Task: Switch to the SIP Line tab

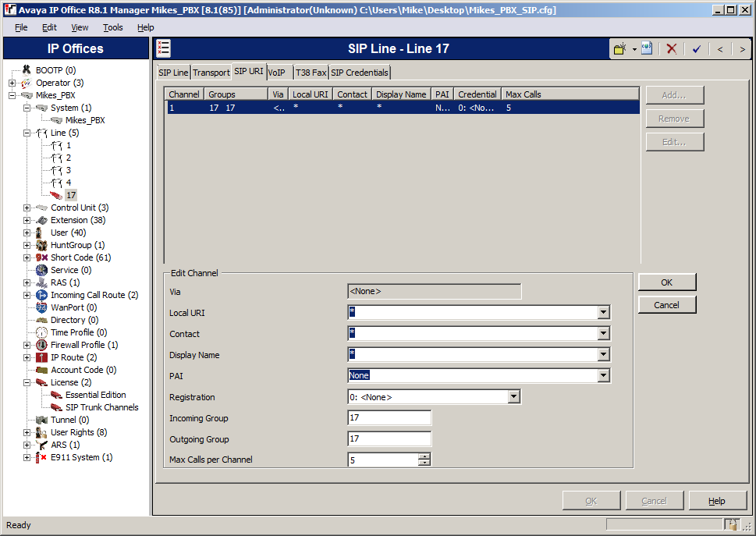Action: (173, 73)
